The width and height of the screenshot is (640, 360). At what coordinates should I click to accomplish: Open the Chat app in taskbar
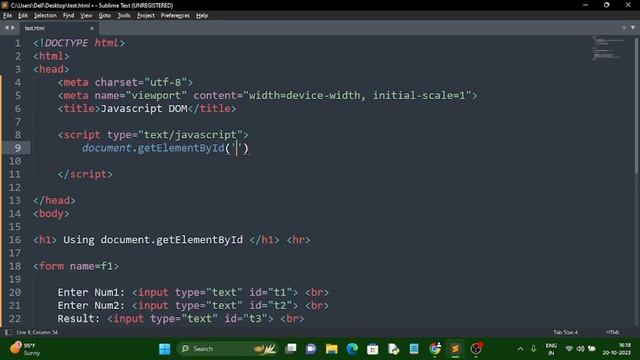[x=311, y=349]
